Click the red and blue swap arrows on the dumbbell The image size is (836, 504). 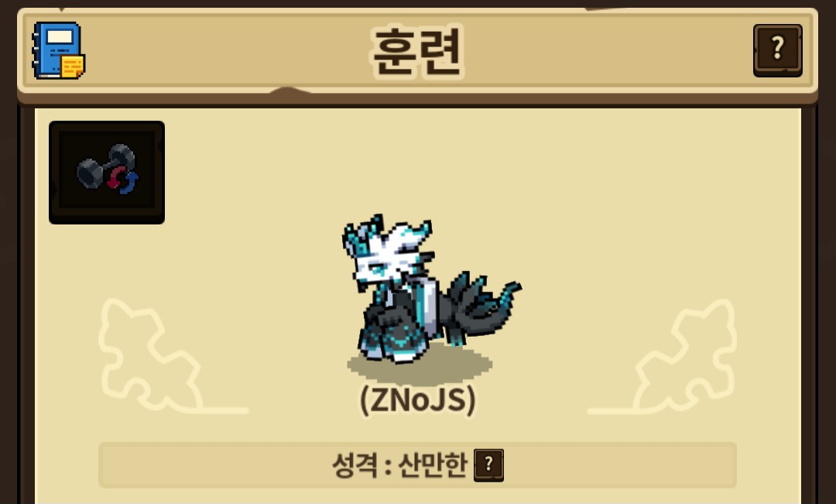(x=123, y=180)
